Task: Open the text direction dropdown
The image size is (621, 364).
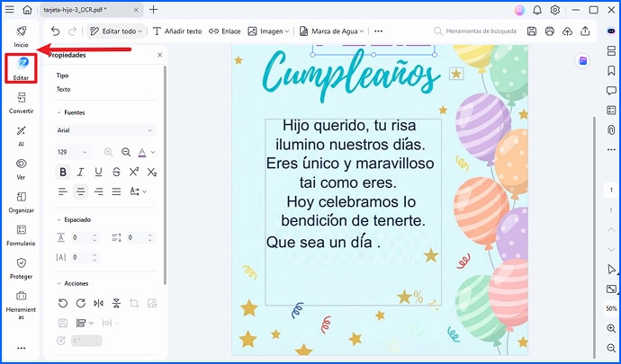Action: coord(138,192)
